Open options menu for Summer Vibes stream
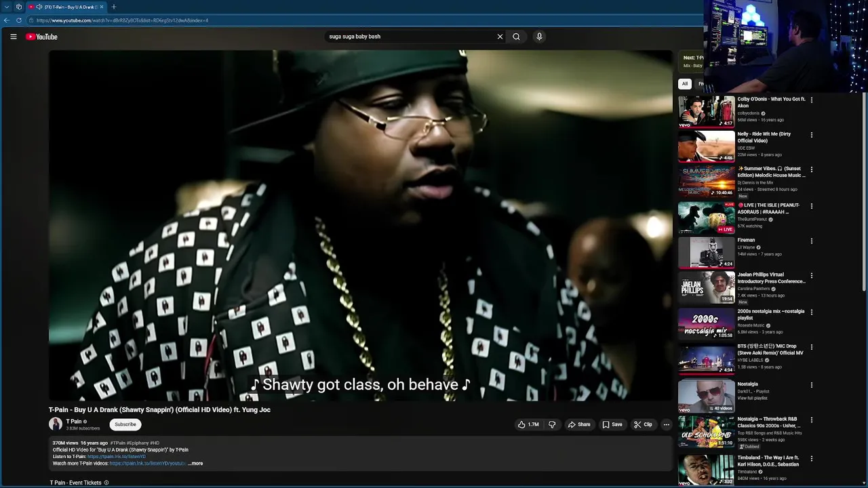The height and width of the screenshot is (488, 868). 812,169
